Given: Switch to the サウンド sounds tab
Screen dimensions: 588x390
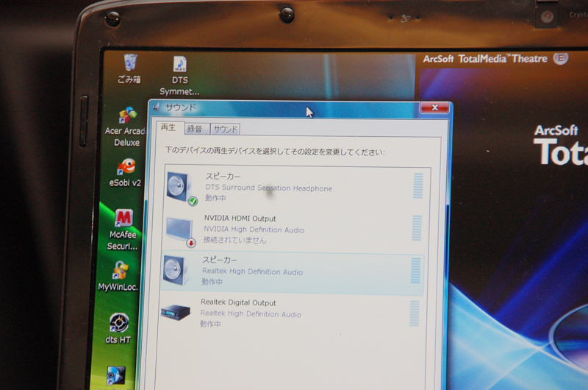Looking at the screenshot, I should [x=226, y=129].
